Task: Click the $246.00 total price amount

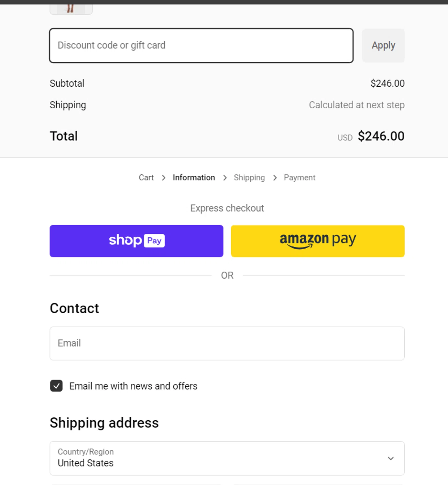Action: pos(381,136)
